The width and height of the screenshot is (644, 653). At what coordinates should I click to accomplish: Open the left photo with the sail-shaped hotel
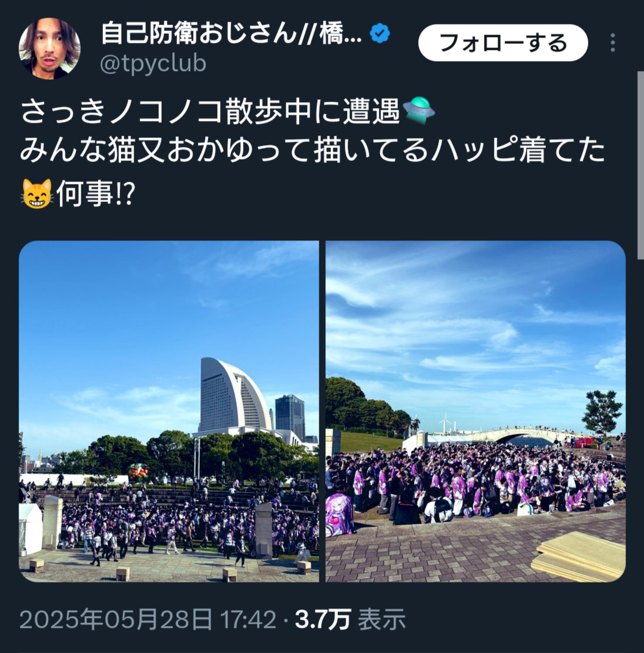coord(169,411)
